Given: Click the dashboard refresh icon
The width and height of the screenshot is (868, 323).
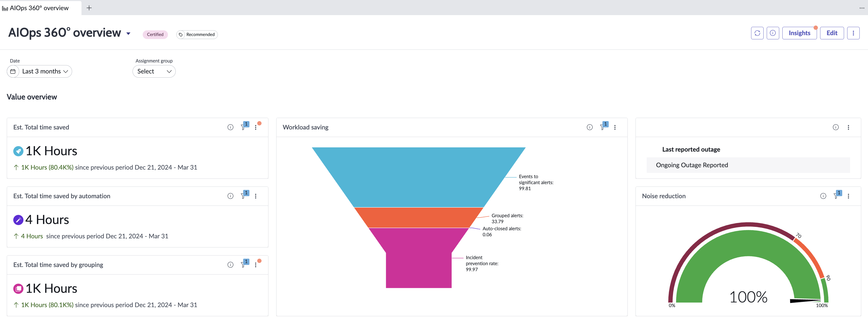Looking at the screenshot, I should [x=757, y=33].
